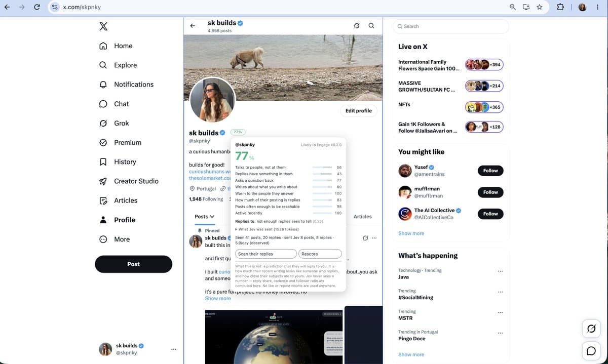Click the Creator Studio rocket icon
This screenshot has width=608, height=364.
point(103,181)
